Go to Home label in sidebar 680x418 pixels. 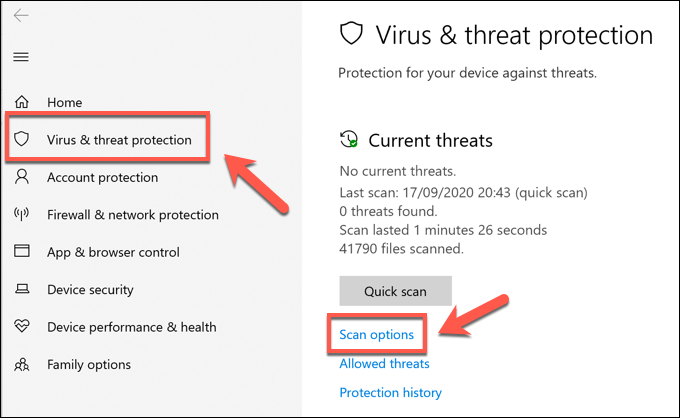(x=64, y=103)
